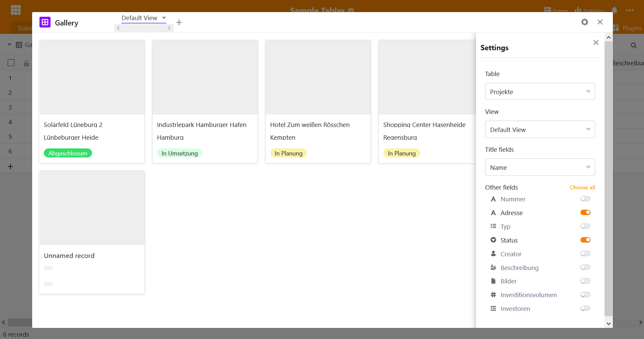
Task: Open the View dropdown in Settings
Action: coord(540,130)
